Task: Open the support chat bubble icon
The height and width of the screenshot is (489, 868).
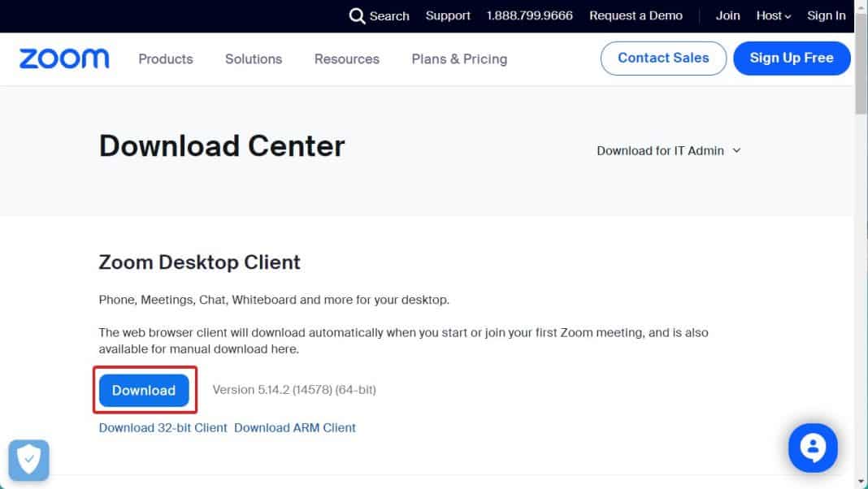Action: [x=813, y=448]
